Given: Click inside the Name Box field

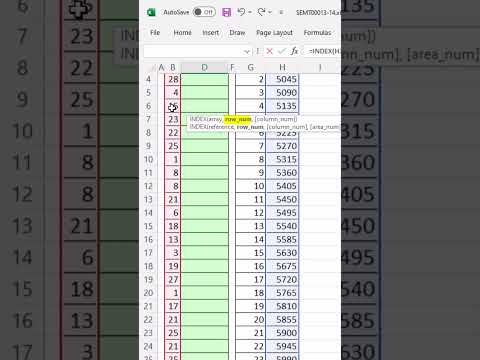Looking at the screenshot, I should [193, 51].
